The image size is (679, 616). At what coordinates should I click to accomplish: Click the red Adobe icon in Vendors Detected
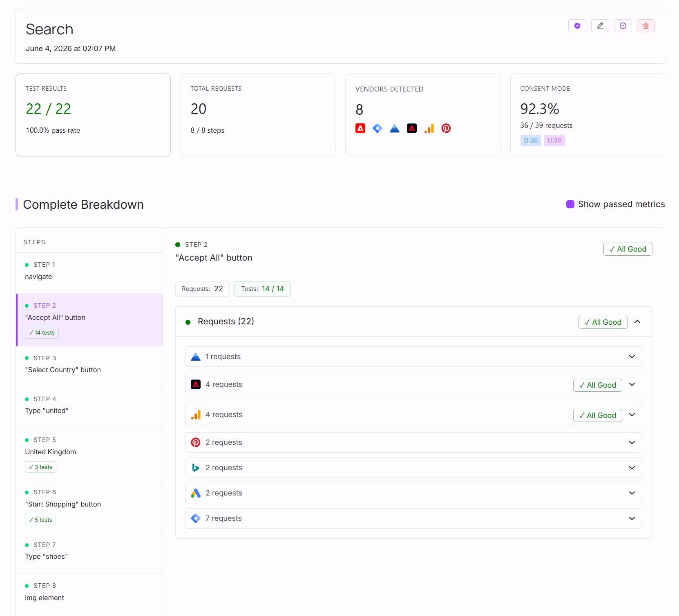pos(360,128)
